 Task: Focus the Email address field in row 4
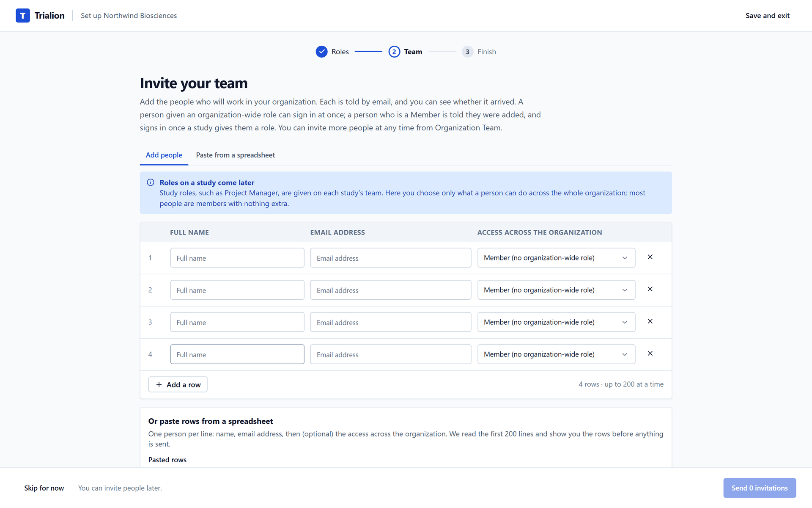390,354
